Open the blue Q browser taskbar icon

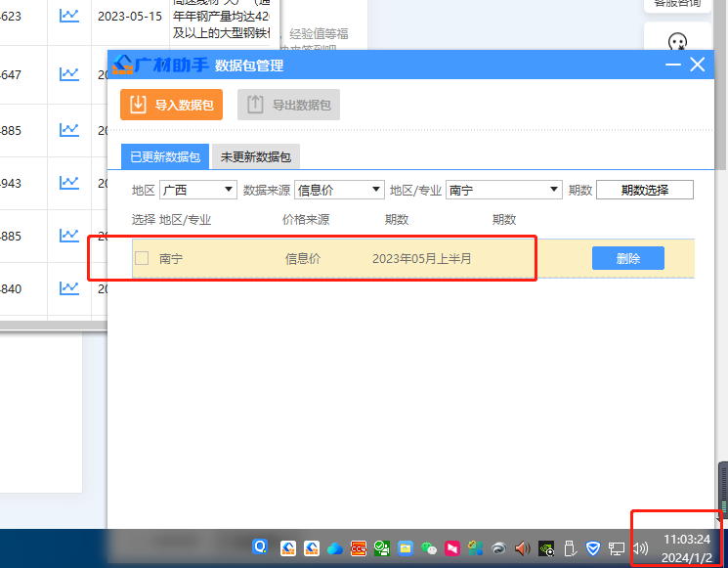261,546
